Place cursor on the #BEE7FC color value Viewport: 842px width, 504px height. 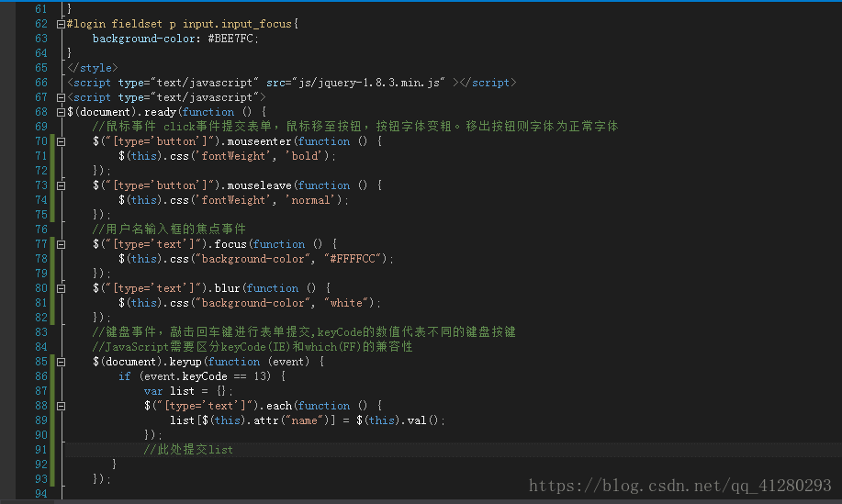(x=230, y=39)
